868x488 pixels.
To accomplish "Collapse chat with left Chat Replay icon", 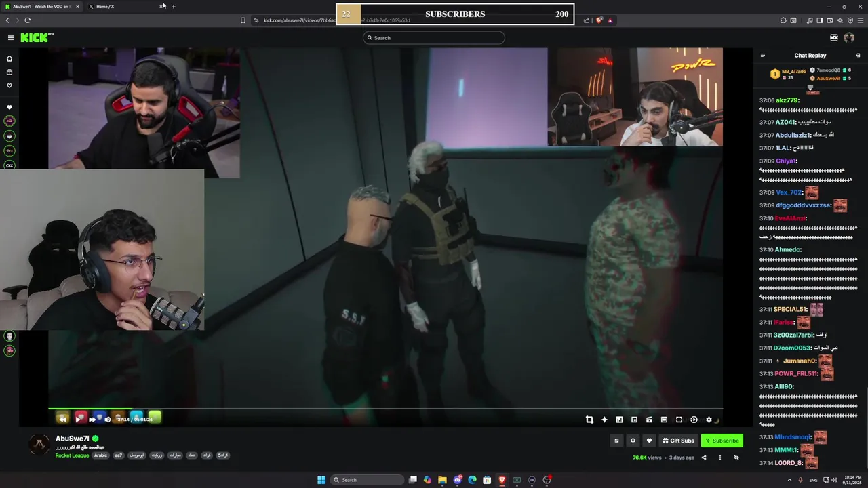I will tap(762, 56).
